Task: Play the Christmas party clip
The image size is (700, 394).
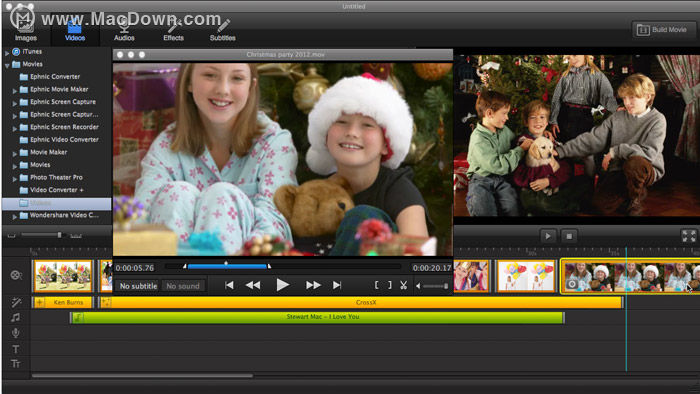Action: point(282,285)
